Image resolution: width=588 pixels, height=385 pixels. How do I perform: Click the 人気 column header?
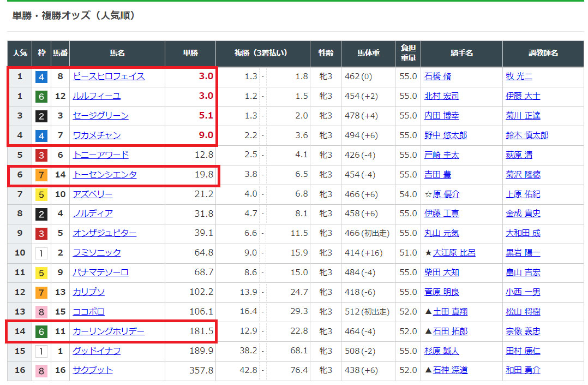tap(20, 54)
